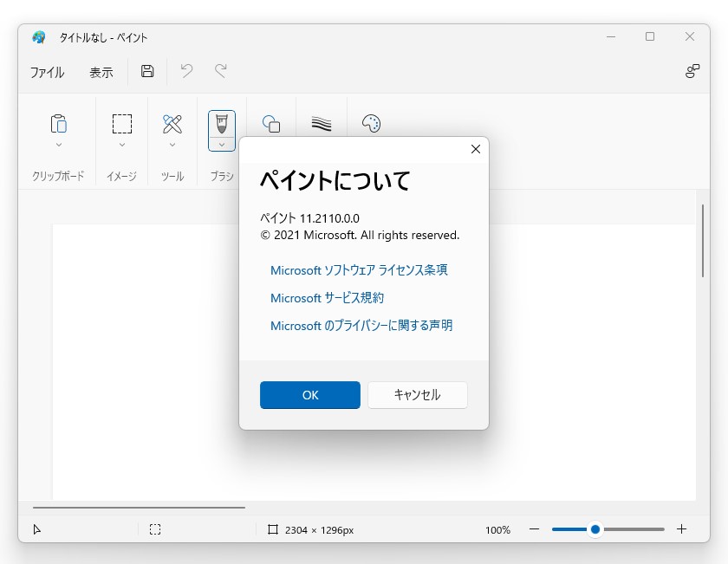
Task: Open the color palette icon
Action: pyautogui.click(x=371, y=124)
